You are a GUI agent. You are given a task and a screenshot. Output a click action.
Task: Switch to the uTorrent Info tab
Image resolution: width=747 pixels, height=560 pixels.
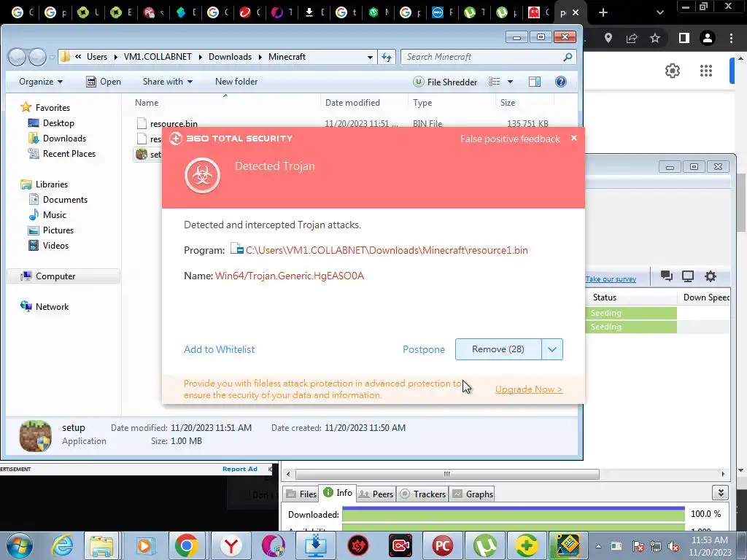pos(338,493)
